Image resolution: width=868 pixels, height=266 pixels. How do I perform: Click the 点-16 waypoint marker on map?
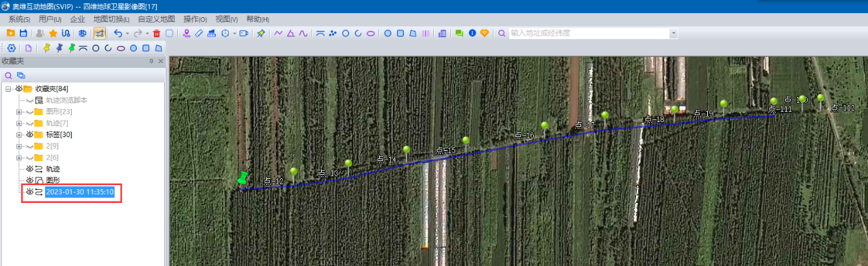tap(544, 126)
